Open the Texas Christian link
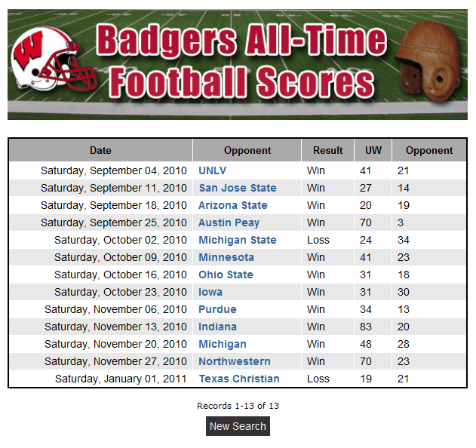Viewport: 476px width, 448px height. tap(239, 379)
